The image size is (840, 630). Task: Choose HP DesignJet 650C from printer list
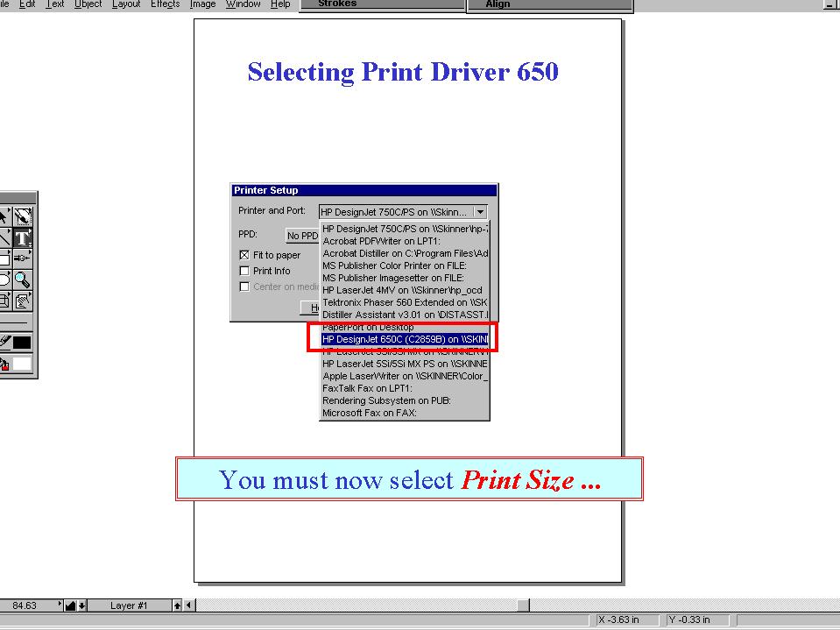403,338
